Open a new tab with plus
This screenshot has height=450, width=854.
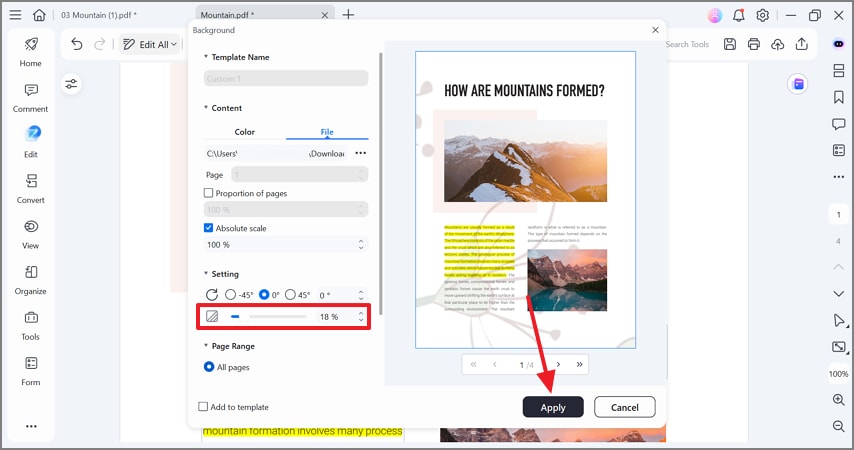coord(348,15)
